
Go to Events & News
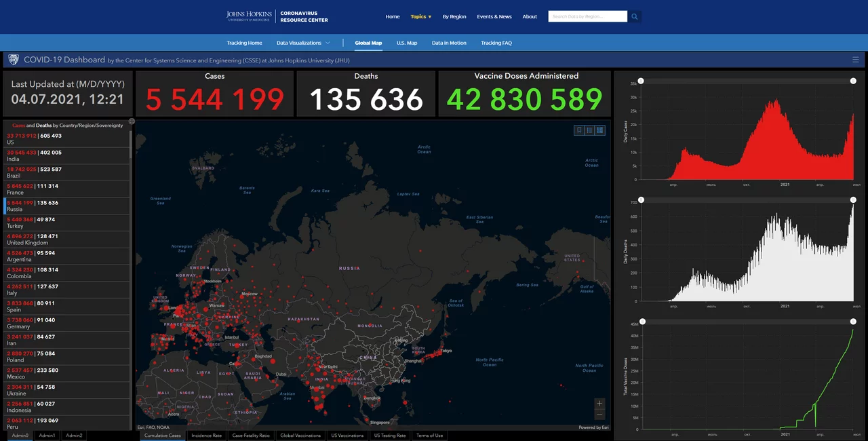click(494, 16)
